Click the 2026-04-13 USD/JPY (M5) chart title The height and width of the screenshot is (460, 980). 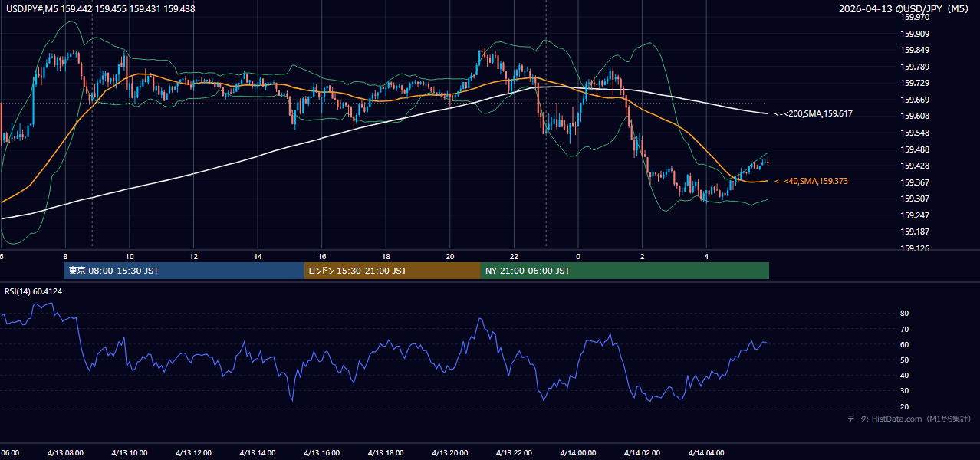[x=904, y=9]
